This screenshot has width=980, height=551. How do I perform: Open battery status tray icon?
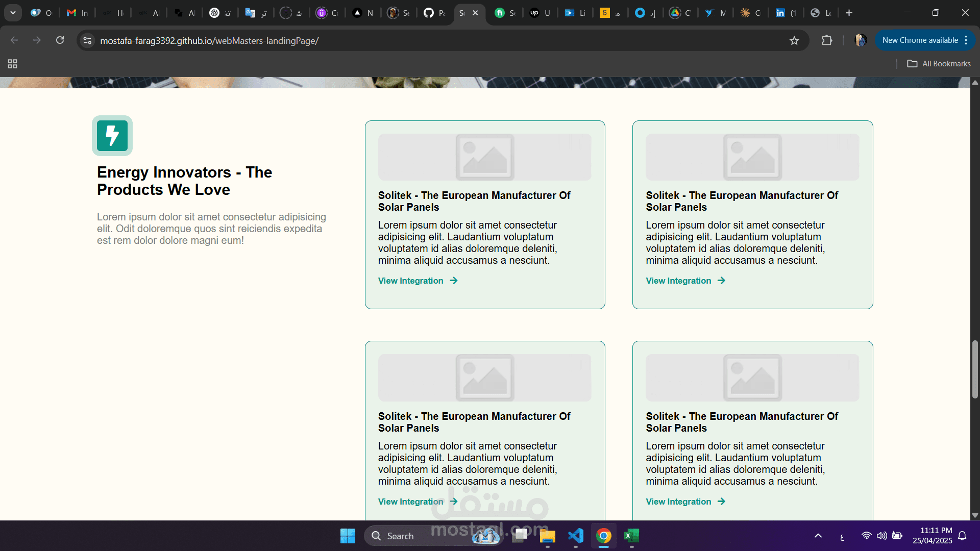coord(897,536)
